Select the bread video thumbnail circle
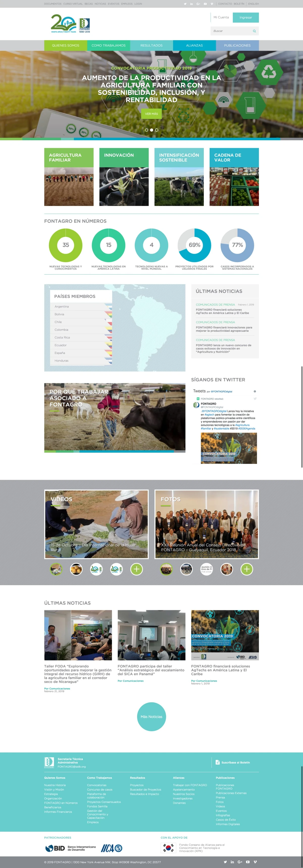The image size is (303, 868). pyautogui.click(x=76, y=569)
